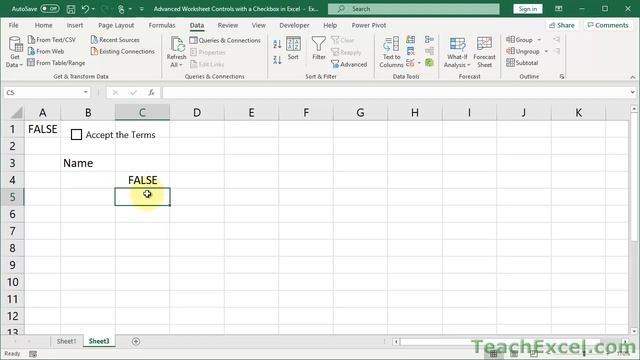Open Queries & Connections pane
640x360 pixels.
pyautogui.click(x=225, y=40)
